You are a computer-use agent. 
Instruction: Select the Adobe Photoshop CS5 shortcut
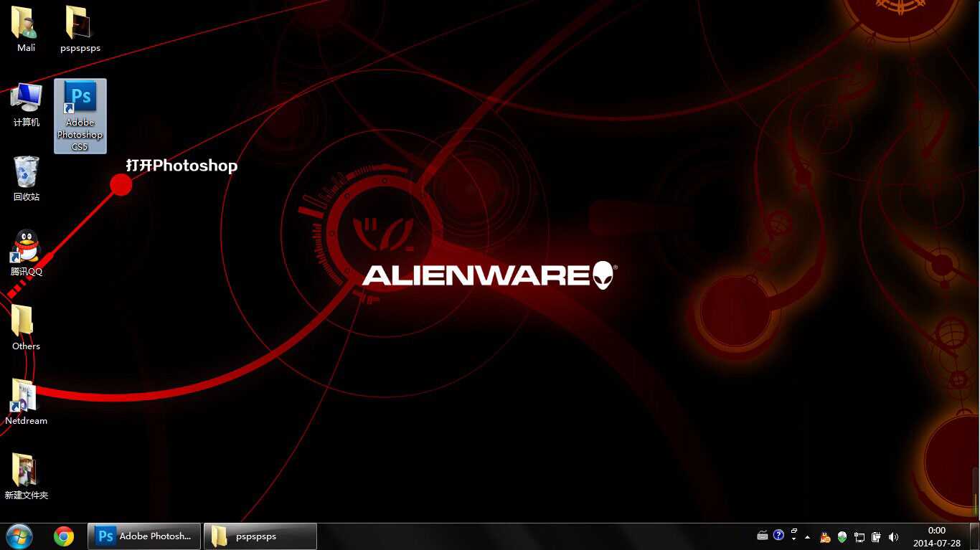pos(80,115)
